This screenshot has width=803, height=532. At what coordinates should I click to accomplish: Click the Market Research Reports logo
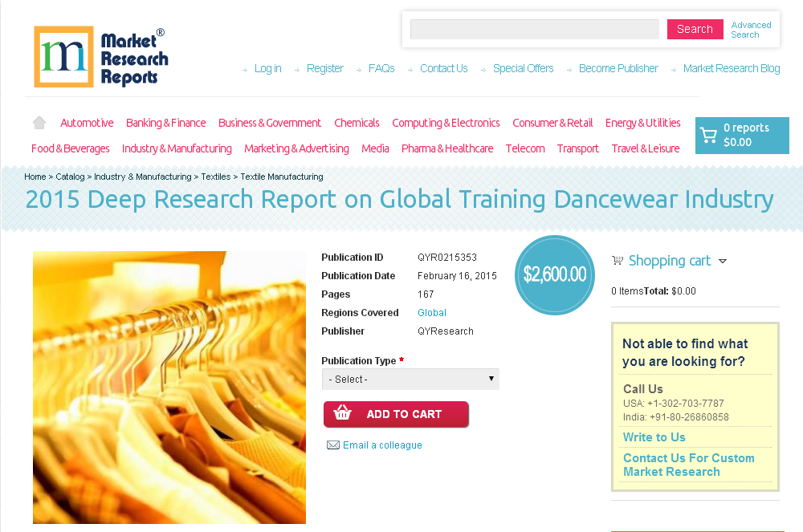[x=100, y=56]
